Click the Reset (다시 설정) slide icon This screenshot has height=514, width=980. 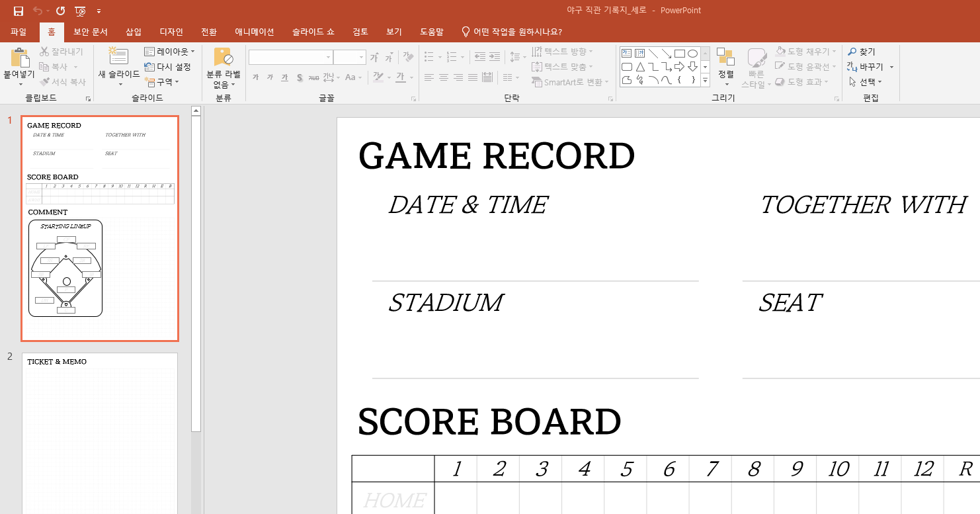[x=149, y=67]
